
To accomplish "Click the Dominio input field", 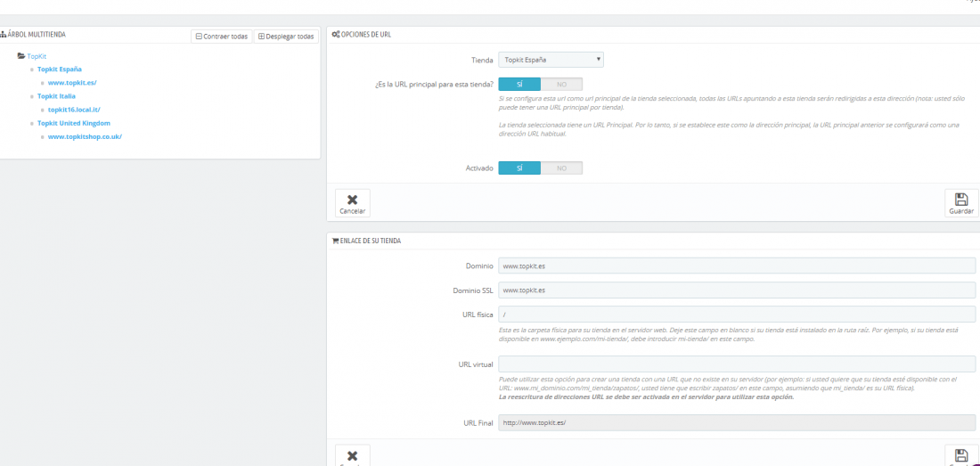I will (x=737, y=266).
